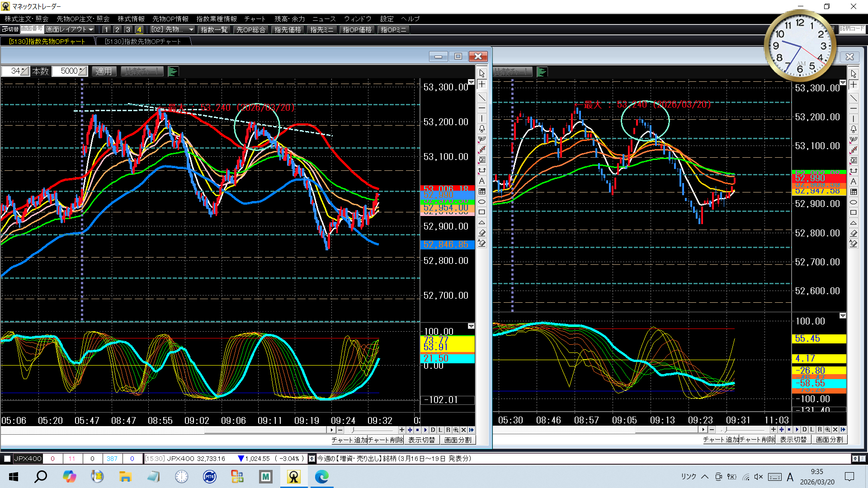The width and height of the screenshot is (868, 488).
Task: Click the magnifier zoom icon below left chart
Action: tap(456, 430)
